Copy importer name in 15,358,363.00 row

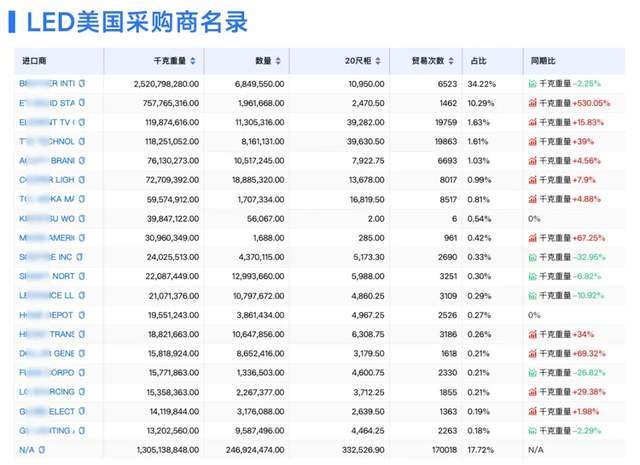[82, 392]
